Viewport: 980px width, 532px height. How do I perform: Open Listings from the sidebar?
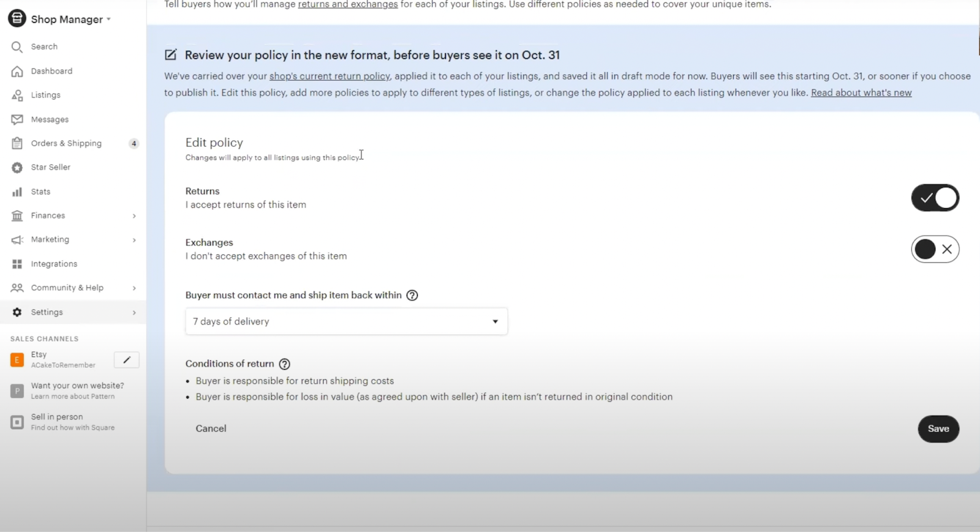pyautogui.click(x=45, y=95)
